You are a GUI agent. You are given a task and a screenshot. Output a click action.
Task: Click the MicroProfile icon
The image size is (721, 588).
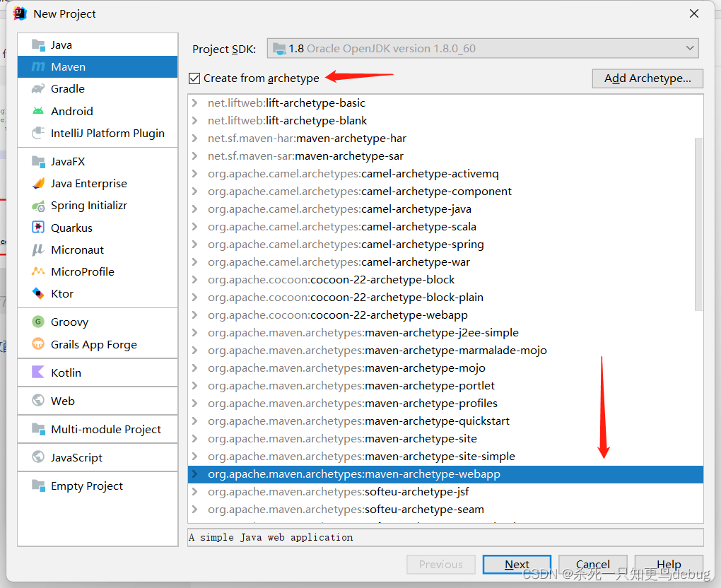click(38, 271)
